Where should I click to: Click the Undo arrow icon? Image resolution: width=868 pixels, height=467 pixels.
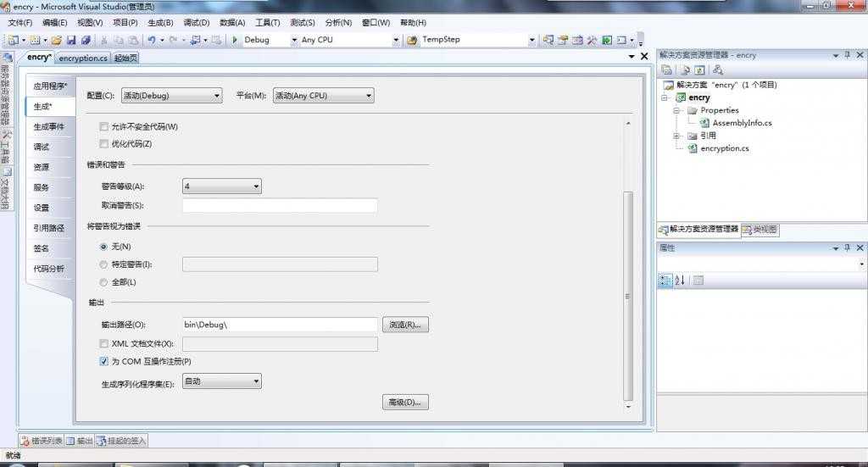click(x=152, y=40)
